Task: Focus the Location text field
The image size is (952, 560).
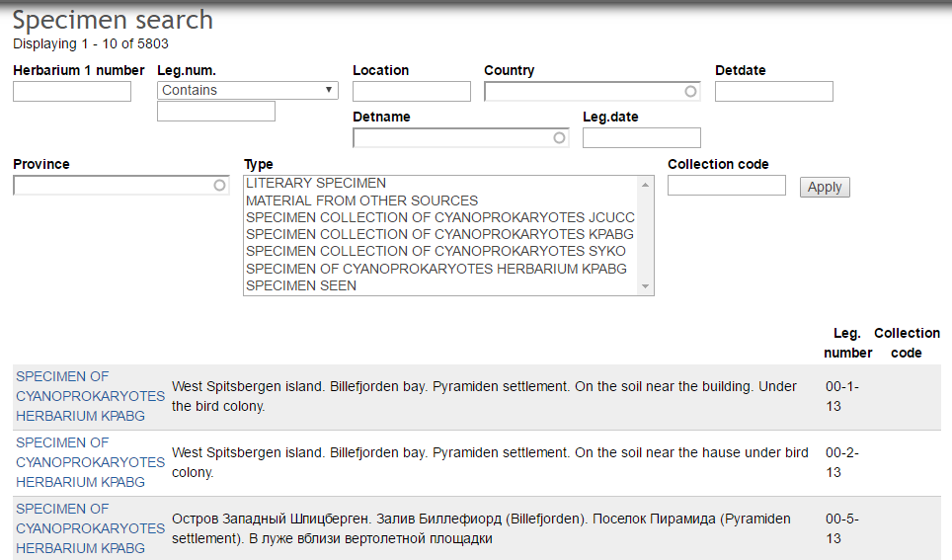Action: tap(411, 92)
